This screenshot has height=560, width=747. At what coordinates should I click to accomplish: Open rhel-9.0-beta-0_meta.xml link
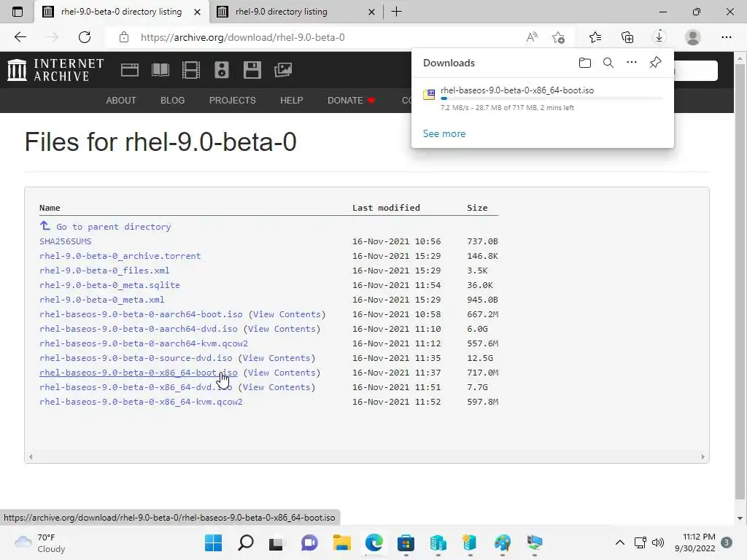coord(102,300)
